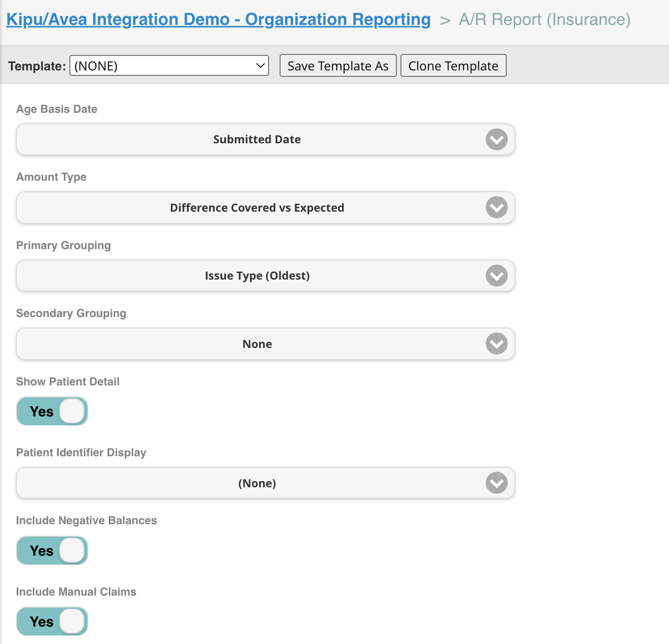669x644 pixels.
Task: Click the Secondary Grouping arrow icon
Action: (x=496, y=343)
